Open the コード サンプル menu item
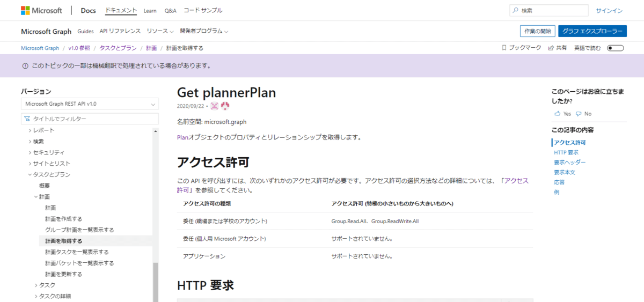 [202, 10]
